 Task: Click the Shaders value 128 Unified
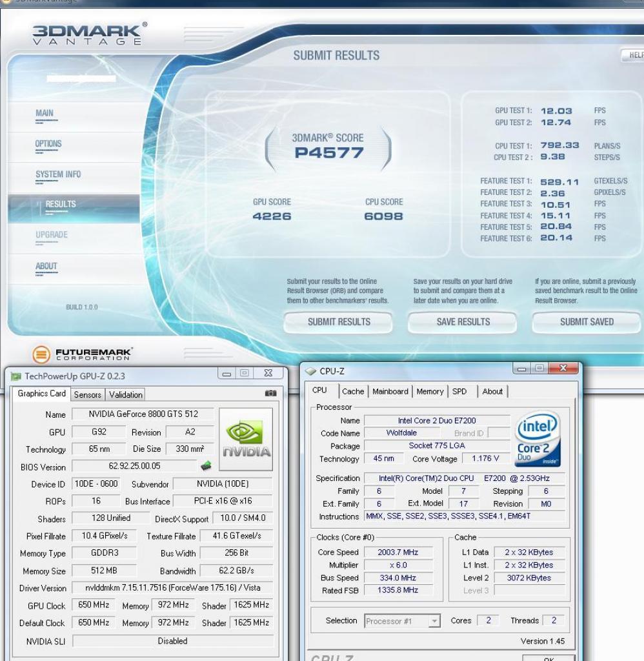tap(110, 518)
